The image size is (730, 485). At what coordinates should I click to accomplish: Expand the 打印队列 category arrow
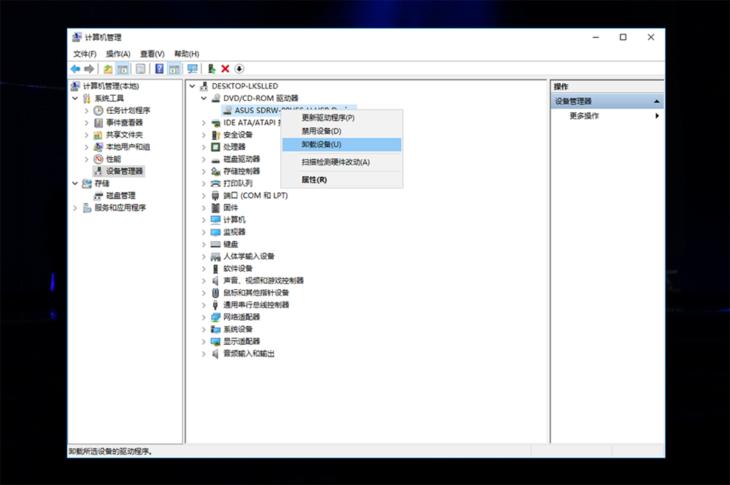204,183
